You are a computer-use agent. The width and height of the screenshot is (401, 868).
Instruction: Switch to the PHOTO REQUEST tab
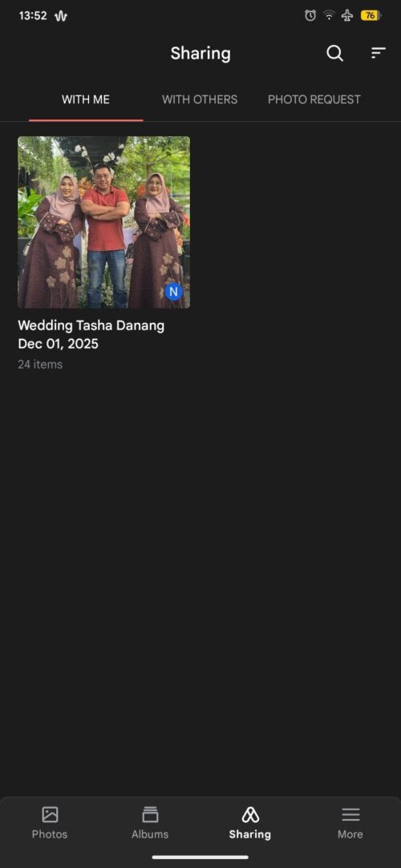click(x=314, y=99)
